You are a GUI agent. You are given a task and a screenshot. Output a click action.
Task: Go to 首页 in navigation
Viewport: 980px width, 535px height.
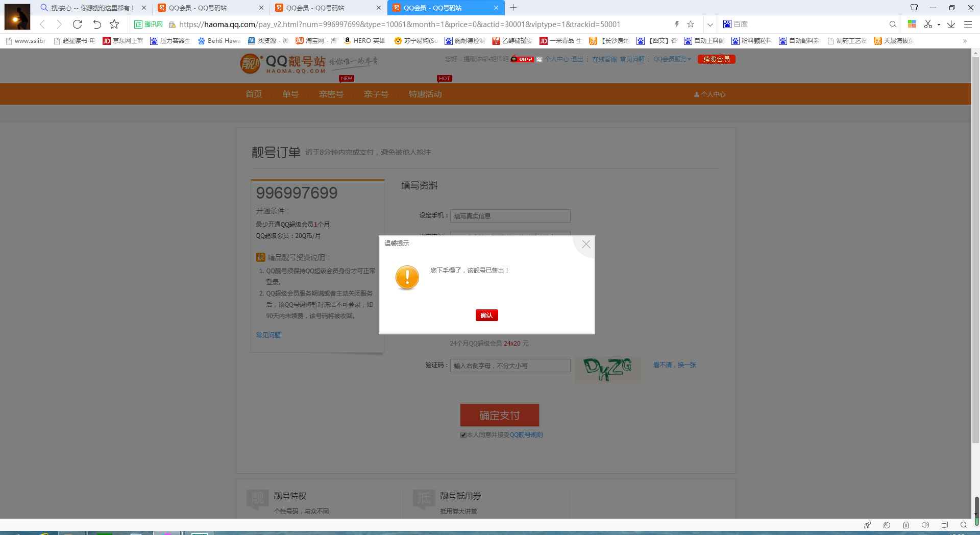(x=254, y=94)
